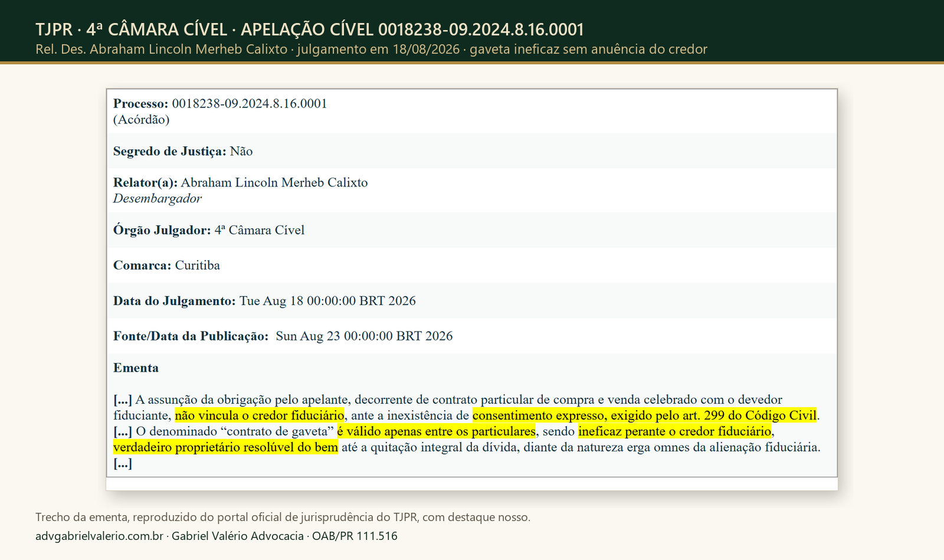Click the 'Data do Julgamento:' label
The height and width of the screenshot is (560, 944).
click(175, 301)
